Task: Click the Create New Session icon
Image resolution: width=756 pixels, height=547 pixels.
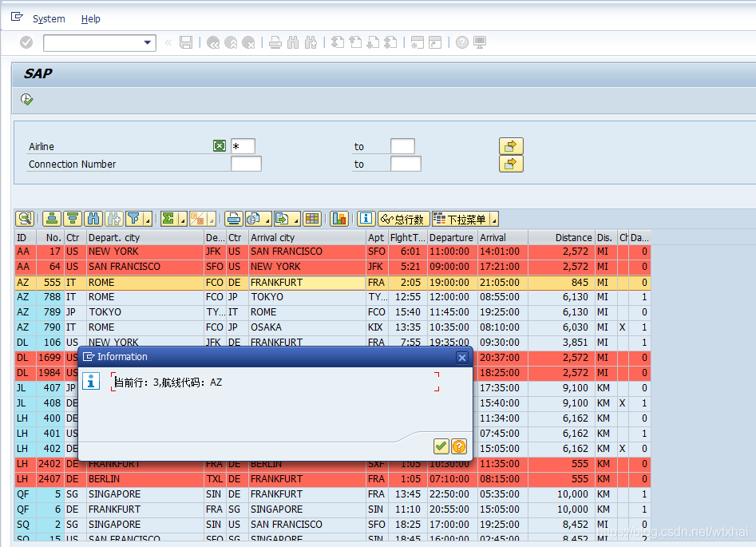Action: 417,42
